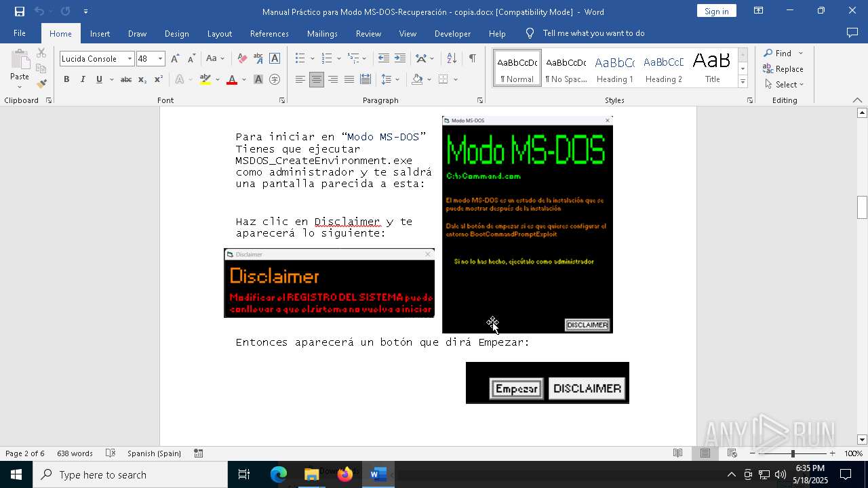Decrease font size with the small A icon
Screen dimensions: 868x488
pos(191,59)
